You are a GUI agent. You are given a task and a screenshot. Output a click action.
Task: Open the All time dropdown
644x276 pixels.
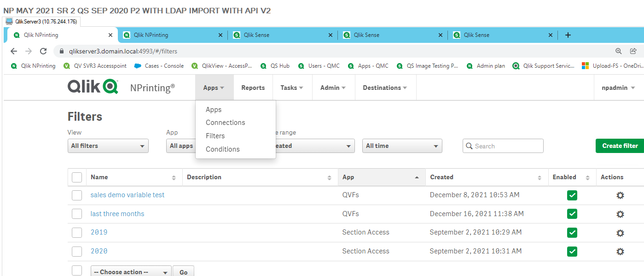pyautogui.click(x=402, y=146)
